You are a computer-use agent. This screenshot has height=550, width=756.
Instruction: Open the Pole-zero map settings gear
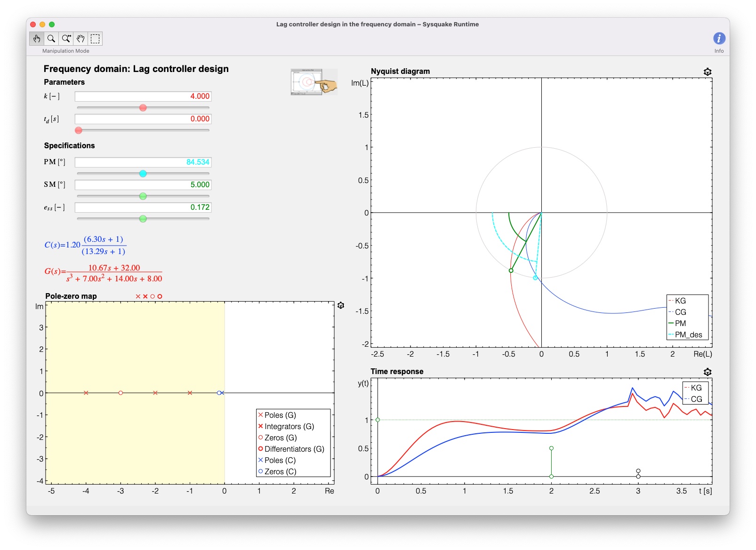tap(340, 305)
